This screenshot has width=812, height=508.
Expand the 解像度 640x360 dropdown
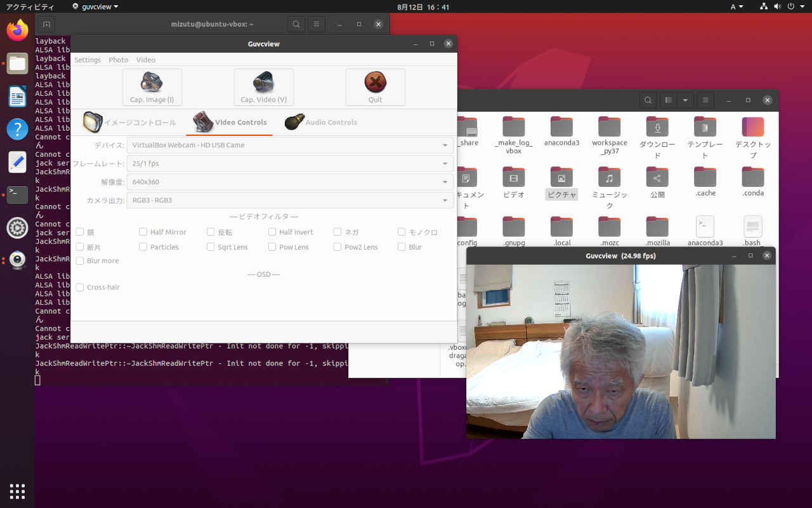pyautogui.click(x=290, y=182)
